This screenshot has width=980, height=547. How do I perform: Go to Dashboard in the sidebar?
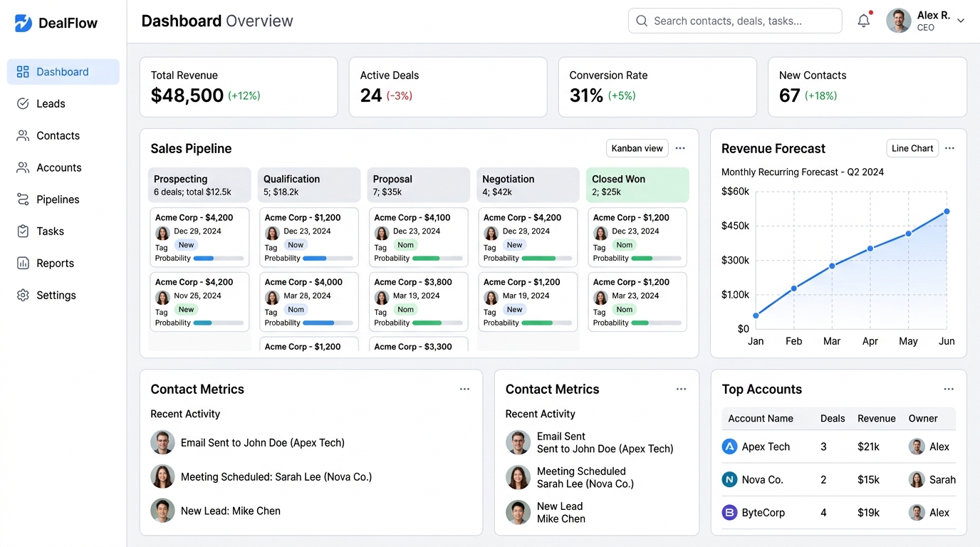click(63, 72)
